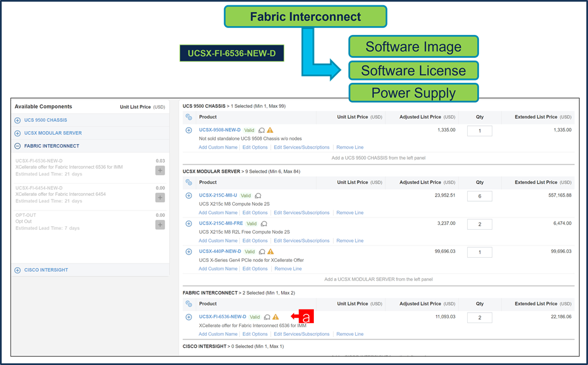Expand the UCSX-215C-M8-U product row
Viewport: 588px width, 365px height.
pyautogui.click(x=189, y=195)
